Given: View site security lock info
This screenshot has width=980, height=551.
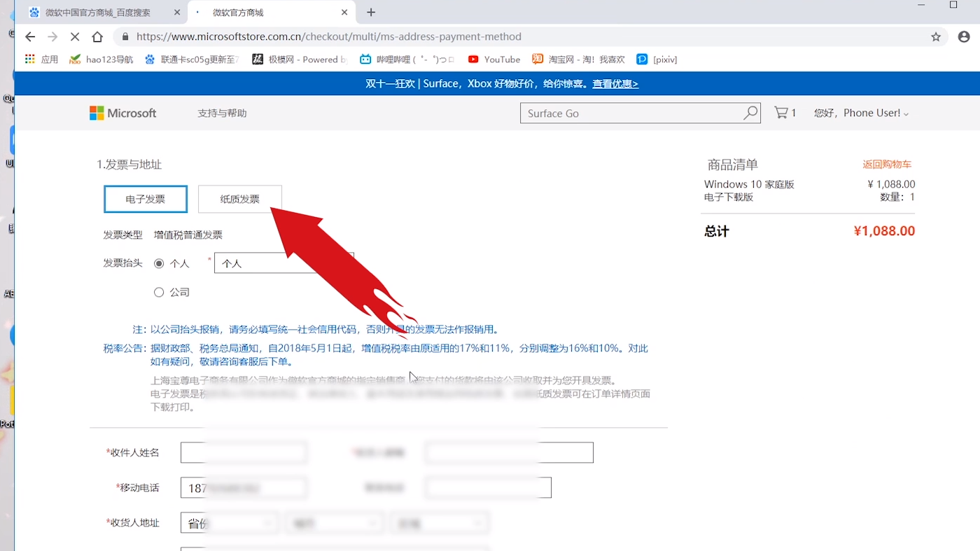Looking at the screenshot, I should point(125,37).
